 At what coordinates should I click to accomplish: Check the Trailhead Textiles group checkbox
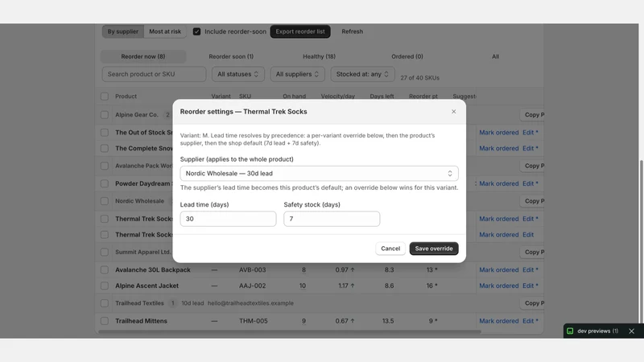105,303
